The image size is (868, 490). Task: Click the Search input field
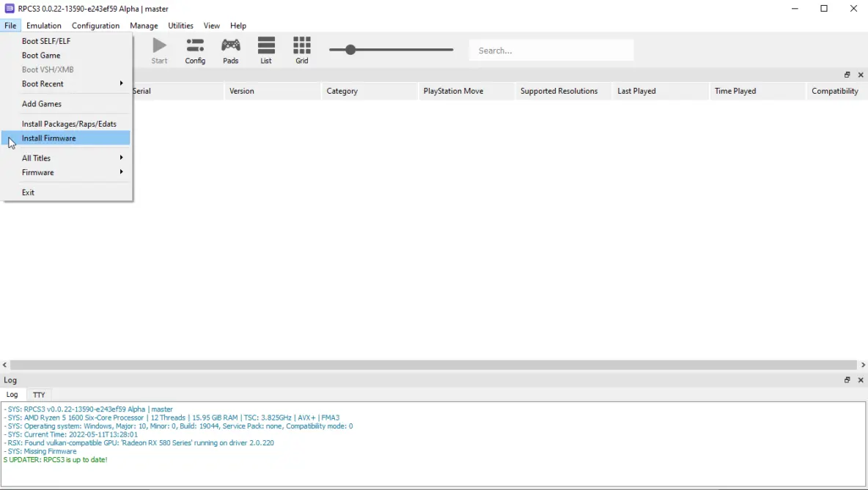click(x=551, y=51)
